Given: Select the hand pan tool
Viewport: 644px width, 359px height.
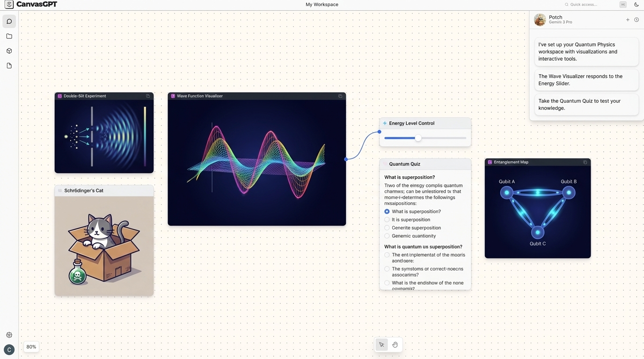Looking at the screenshot, I should coord(395,345).
